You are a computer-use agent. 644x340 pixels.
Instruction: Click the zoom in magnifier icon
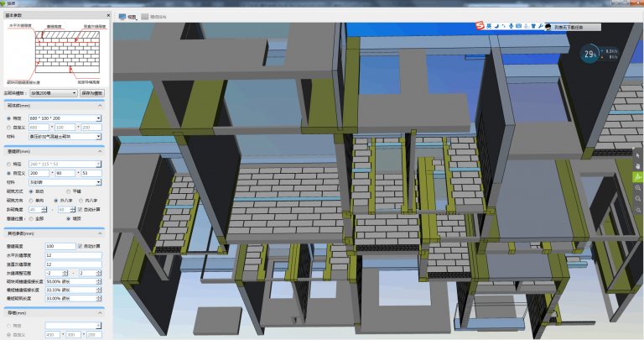[638, 188]
